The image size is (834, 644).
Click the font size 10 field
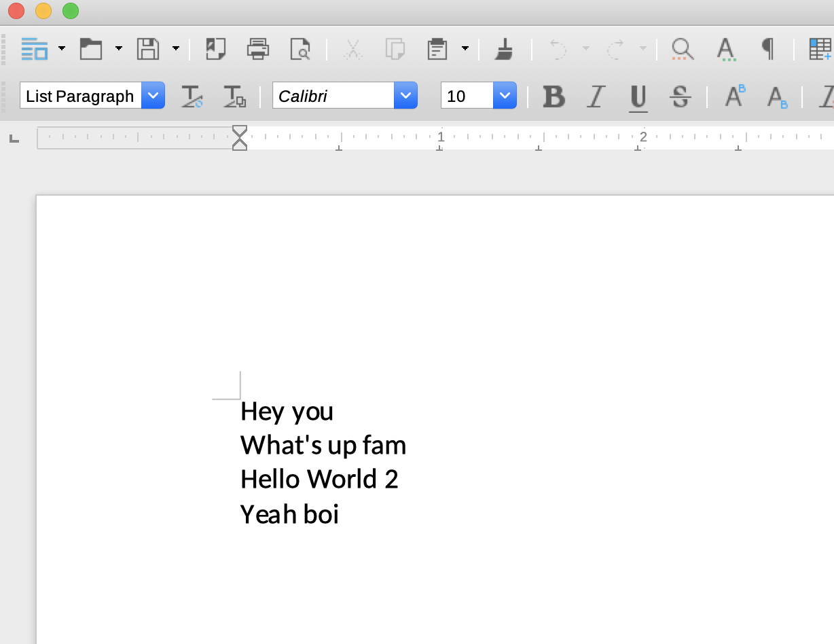pos(467,96)
